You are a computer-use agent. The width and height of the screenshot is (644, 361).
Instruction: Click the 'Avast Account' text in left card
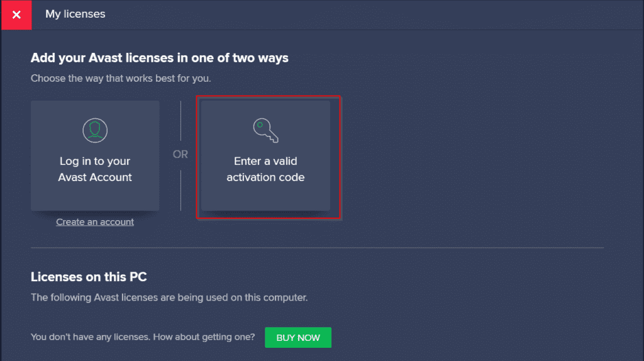click(95, 177)
